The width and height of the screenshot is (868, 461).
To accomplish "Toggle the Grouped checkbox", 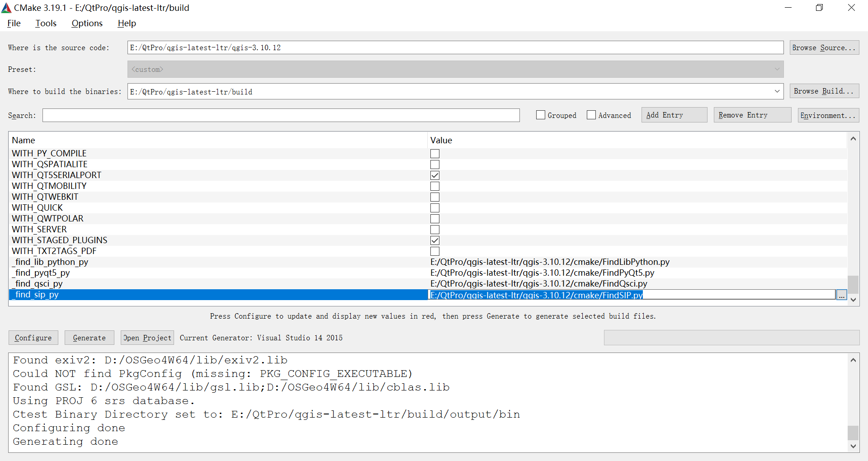I will (541, 115).
